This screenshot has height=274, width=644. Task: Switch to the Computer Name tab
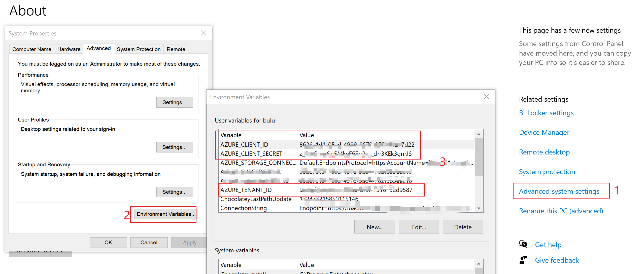(x=32, y=49)
